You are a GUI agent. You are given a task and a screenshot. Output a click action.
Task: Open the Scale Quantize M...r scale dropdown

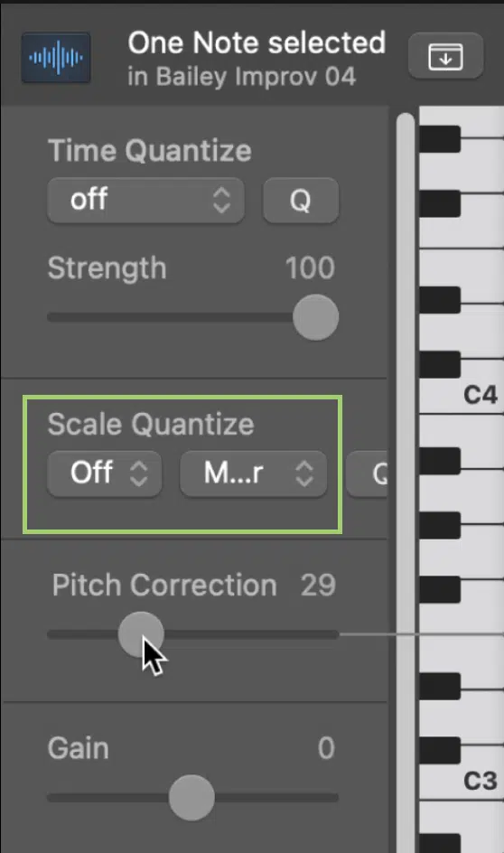pos(254,473)
